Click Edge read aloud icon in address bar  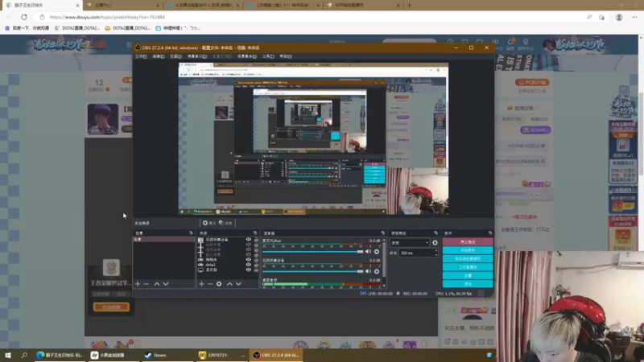(589, 17)
